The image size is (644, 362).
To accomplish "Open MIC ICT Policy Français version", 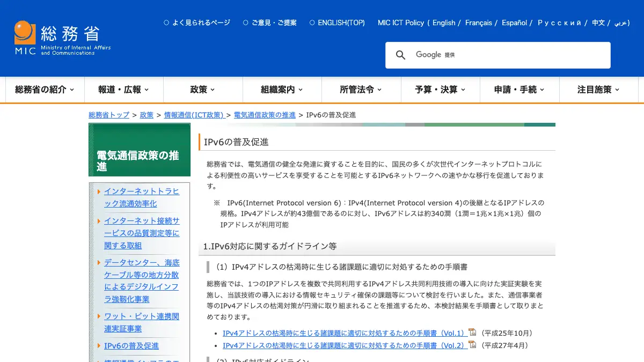I will point(479,23).
